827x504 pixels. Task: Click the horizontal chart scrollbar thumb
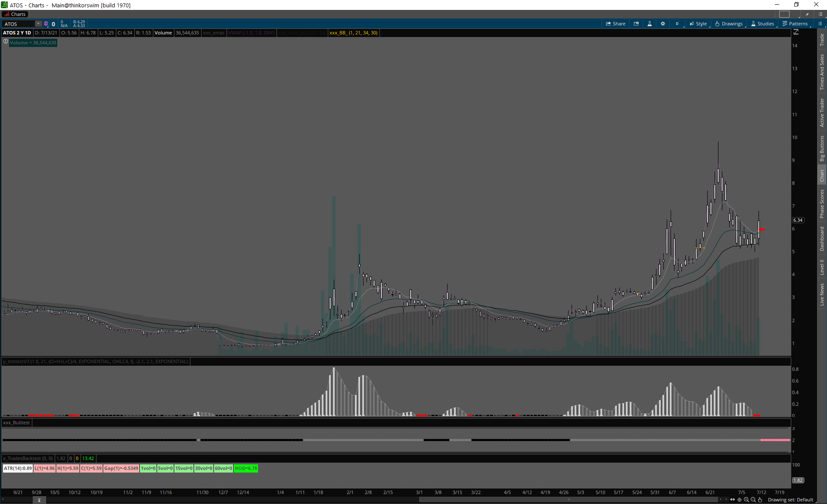(x=569, y=500)
